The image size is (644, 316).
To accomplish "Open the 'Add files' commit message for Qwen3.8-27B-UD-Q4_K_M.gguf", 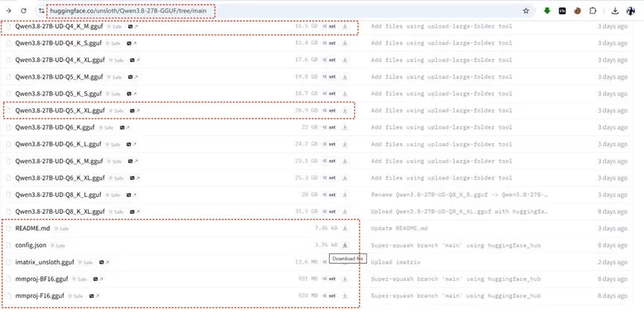I will click(x=441, y=26).
